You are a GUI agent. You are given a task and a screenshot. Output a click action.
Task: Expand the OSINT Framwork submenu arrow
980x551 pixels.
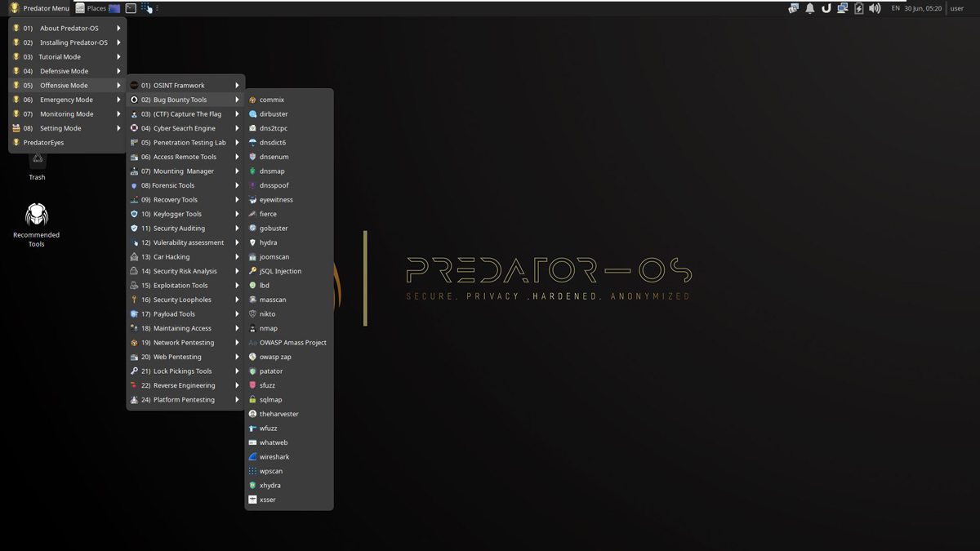point(238,86)
